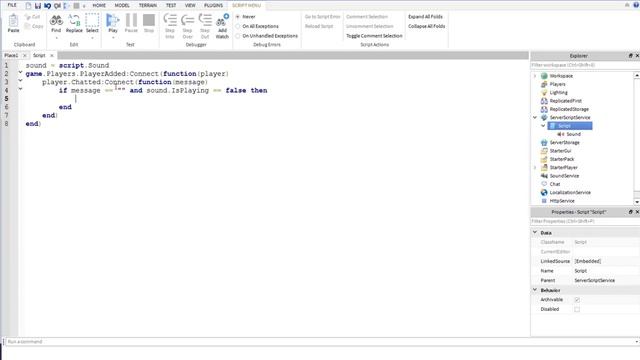Image resolution: width=640 pixels, height=360 pixels.
Task: Switch to the HOME ribbon tab
Action: (99, 5)
